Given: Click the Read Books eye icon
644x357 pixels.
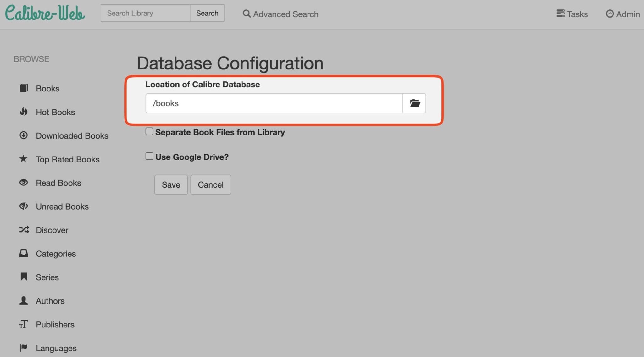Looking at the screenshot, I should coord(24,183).
